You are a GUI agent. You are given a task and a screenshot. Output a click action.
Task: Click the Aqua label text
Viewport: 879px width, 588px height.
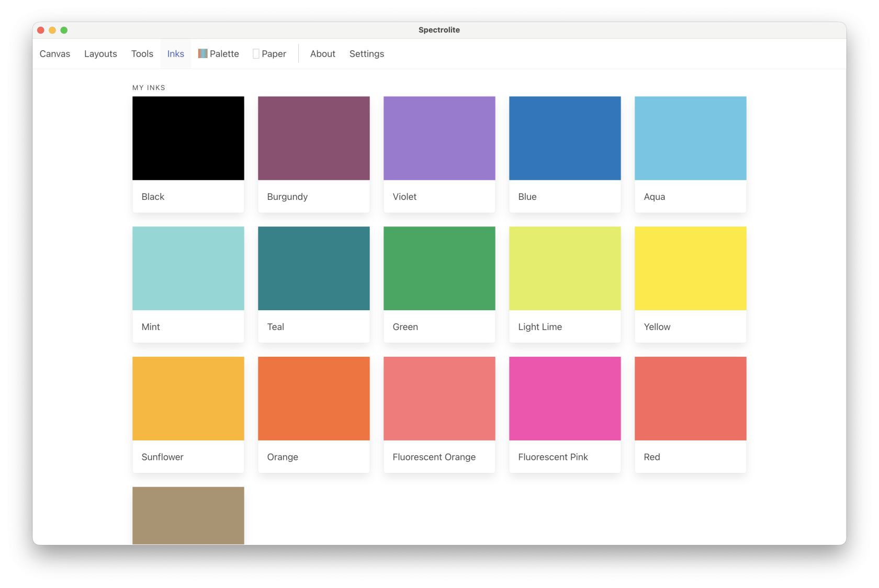(654, 197)
